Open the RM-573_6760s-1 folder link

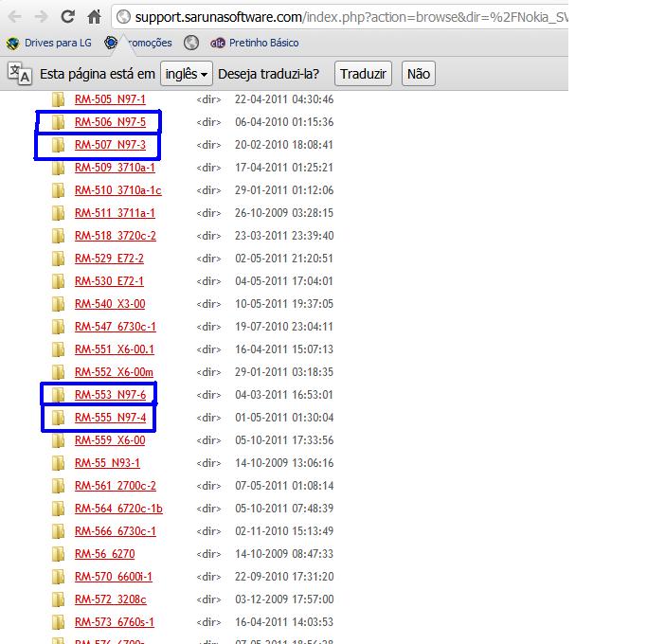pos(115,621)
